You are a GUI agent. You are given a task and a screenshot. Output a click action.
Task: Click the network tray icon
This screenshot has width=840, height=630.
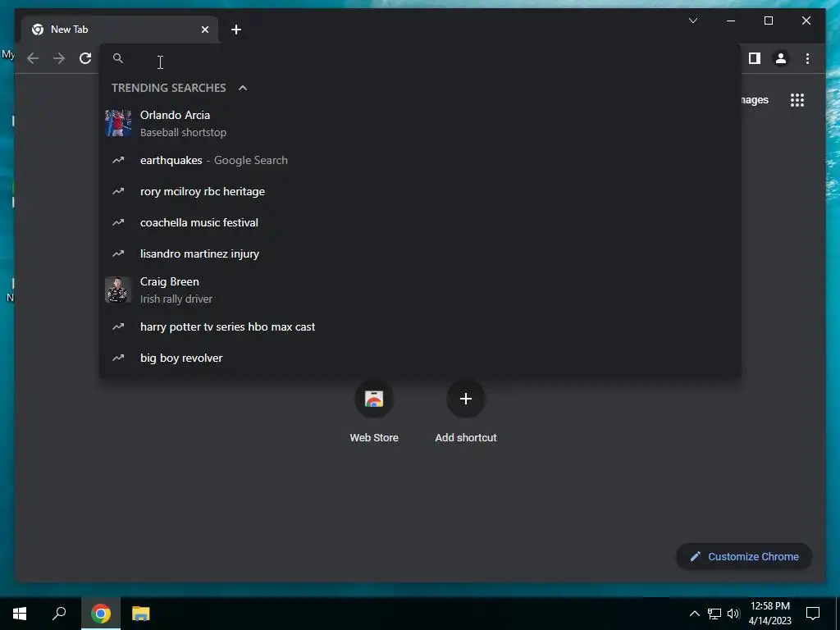(714, 614)
